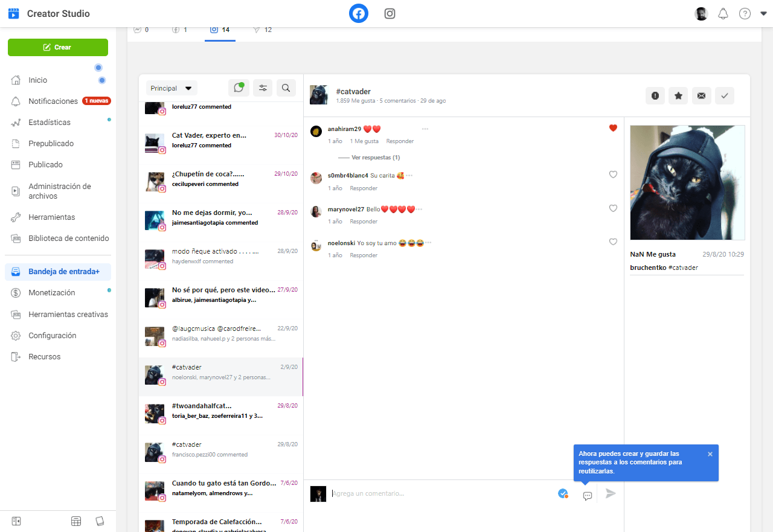Like noelonski's comment heart
The width and height of the screenshot is (773, 532).
[x=613, y=242]
